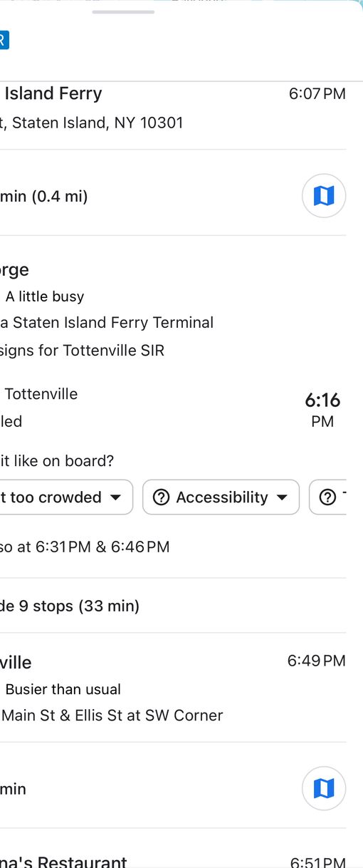363x868 pixels.
Task: Tap the blue R badge at the top
Action: click(4, 40)
